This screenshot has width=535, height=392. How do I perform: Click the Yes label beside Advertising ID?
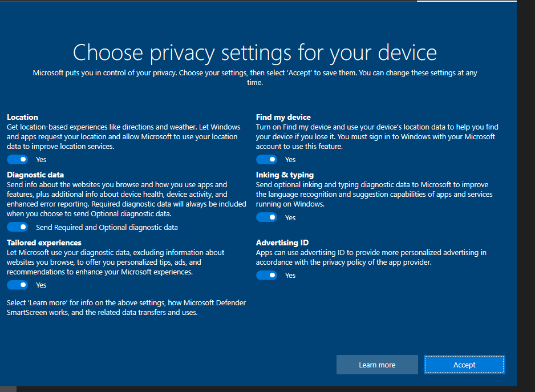tap(290, 275)
